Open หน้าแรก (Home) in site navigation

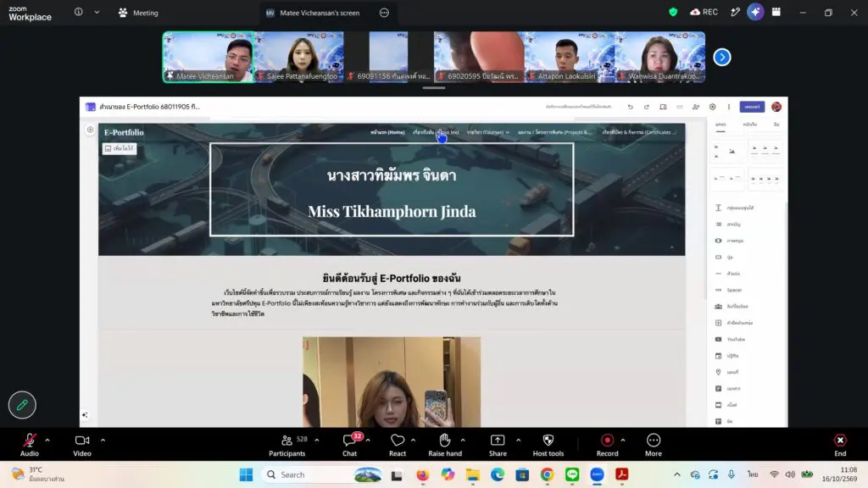(387, 132)
